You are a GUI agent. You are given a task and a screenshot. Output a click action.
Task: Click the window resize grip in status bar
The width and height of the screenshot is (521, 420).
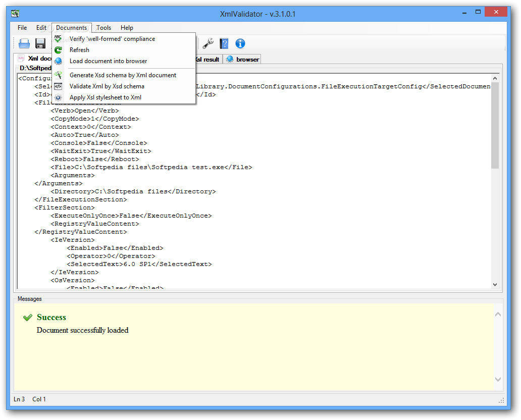tap(501, 400)
